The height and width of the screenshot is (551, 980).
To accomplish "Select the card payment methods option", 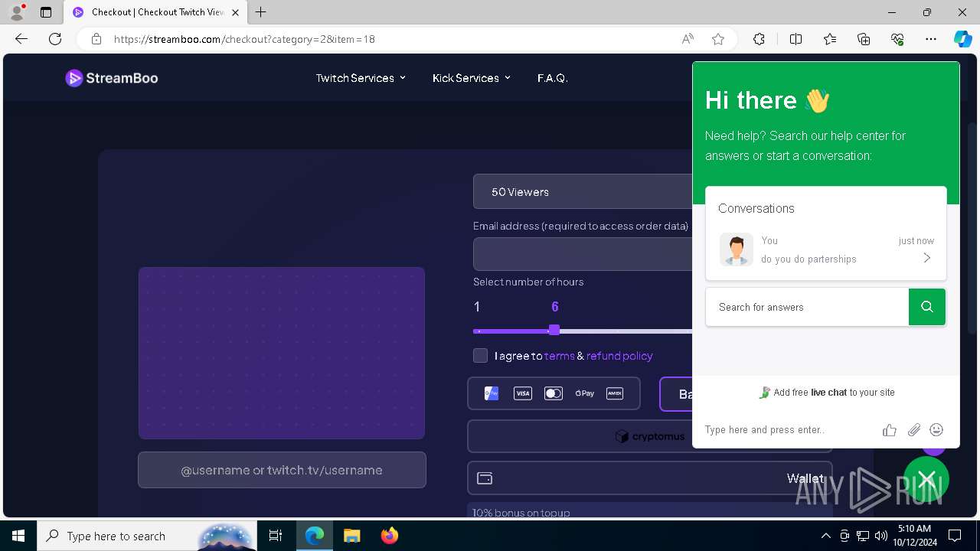I will (x=554, y=393).
